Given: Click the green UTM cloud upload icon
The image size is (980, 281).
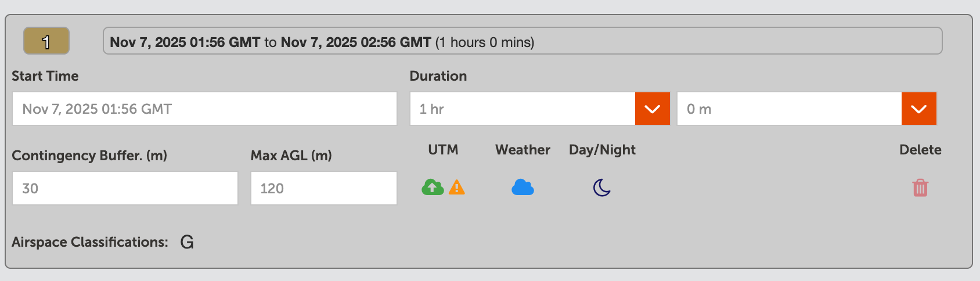Looking at the screenshot, I should click(433, 187).
